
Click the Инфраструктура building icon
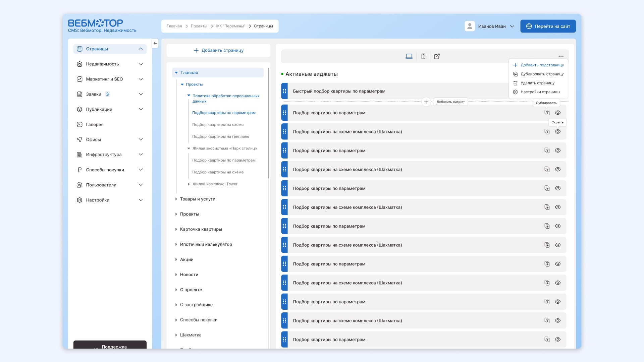(79, 155)
